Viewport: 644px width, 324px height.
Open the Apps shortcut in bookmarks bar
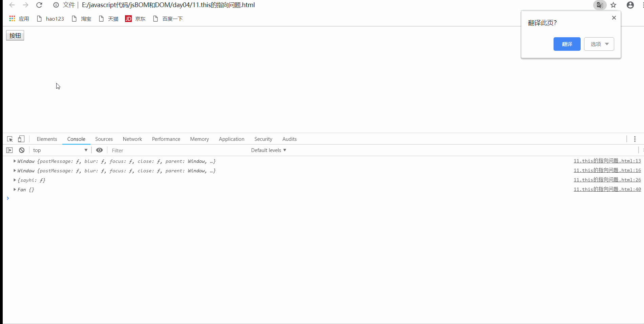click(19, 19)
